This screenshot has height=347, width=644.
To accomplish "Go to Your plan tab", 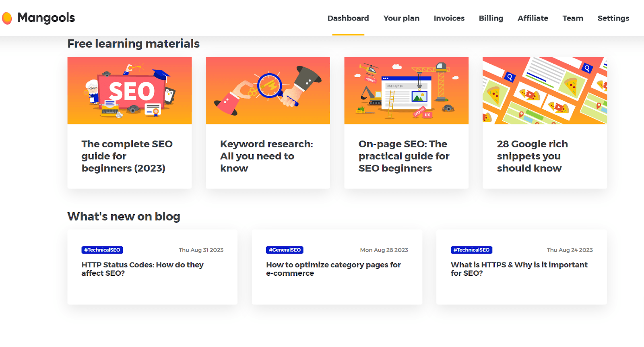I will click(x=401, y=18).
